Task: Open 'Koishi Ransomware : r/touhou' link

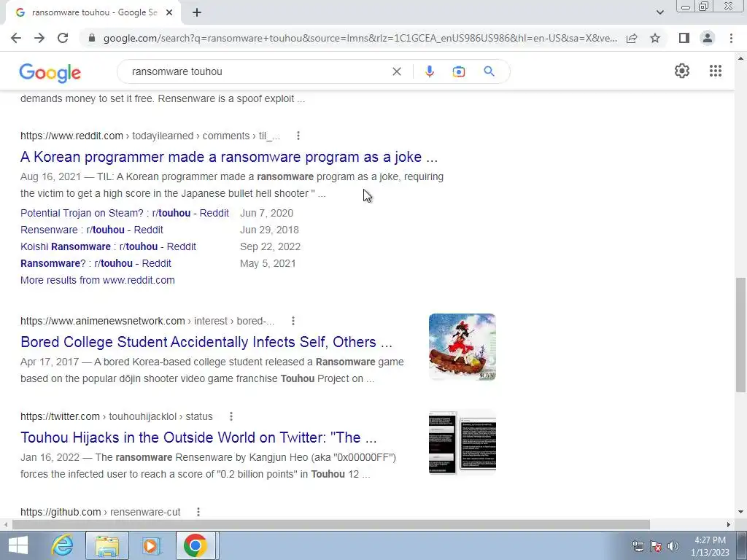Action: pyautogui.click(x=108, y=246)
